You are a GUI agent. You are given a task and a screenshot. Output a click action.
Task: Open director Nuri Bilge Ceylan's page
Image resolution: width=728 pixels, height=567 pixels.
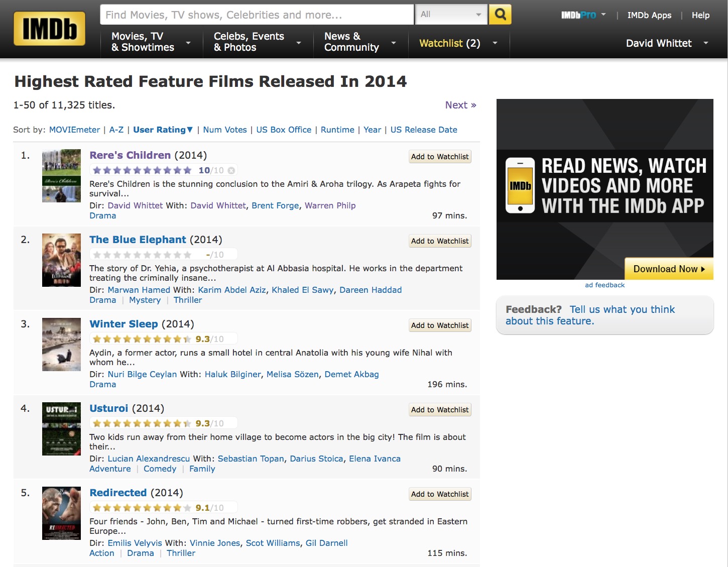142,374
